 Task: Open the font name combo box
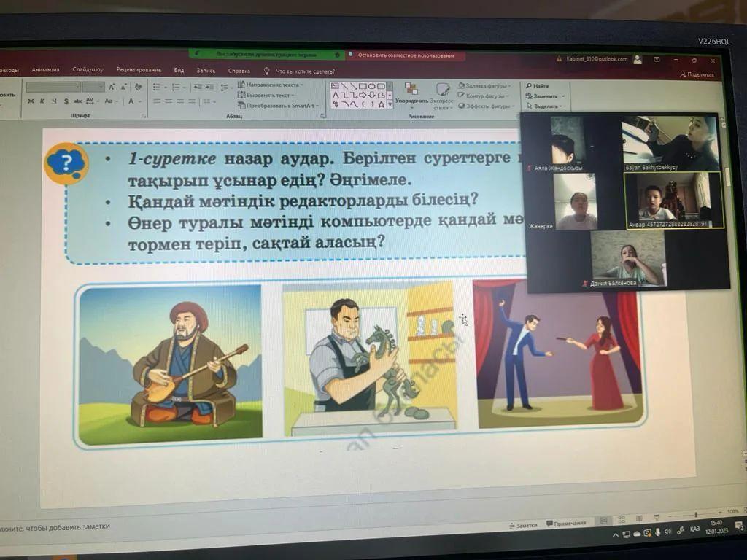(x=53, y=87)
